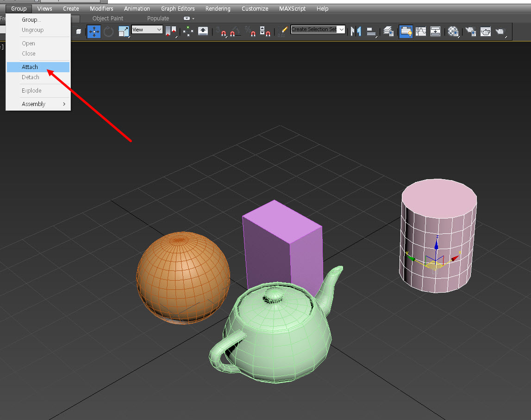Toggle the Percent Snap magnet

coord(250,32)
